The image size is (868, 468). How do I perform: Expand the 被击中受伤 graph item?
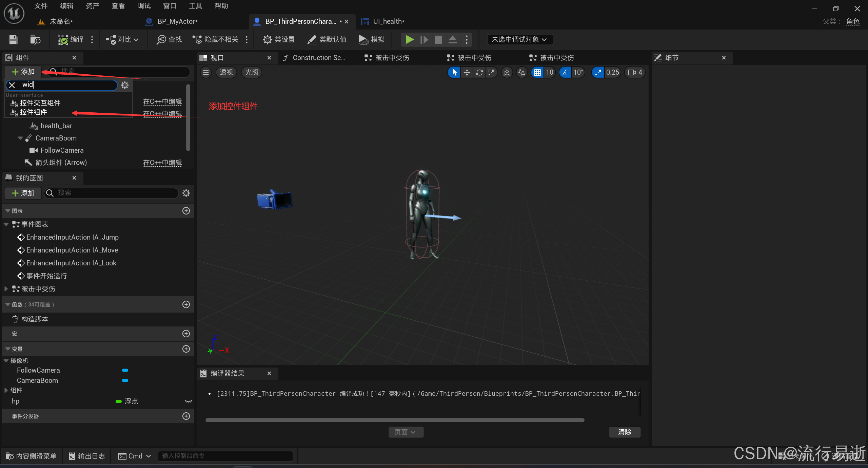pos(6,289)
